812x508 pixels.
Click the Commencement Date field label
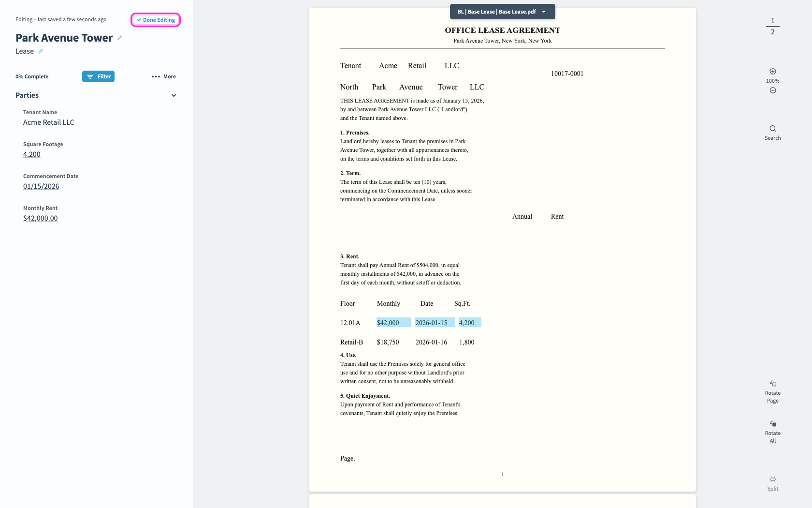(51, 176)
